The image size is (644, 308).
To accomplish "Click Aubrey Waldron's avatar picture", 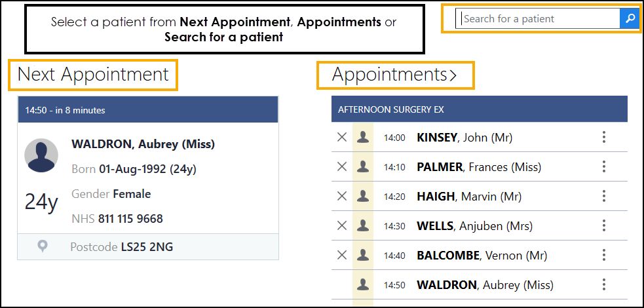I will (41, 155).
